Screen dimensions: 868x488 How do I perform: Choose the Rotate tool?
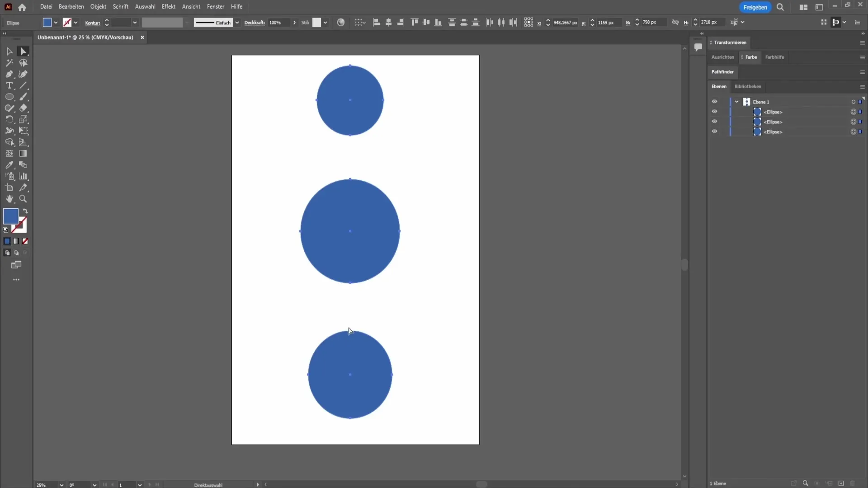click(9, 119)
